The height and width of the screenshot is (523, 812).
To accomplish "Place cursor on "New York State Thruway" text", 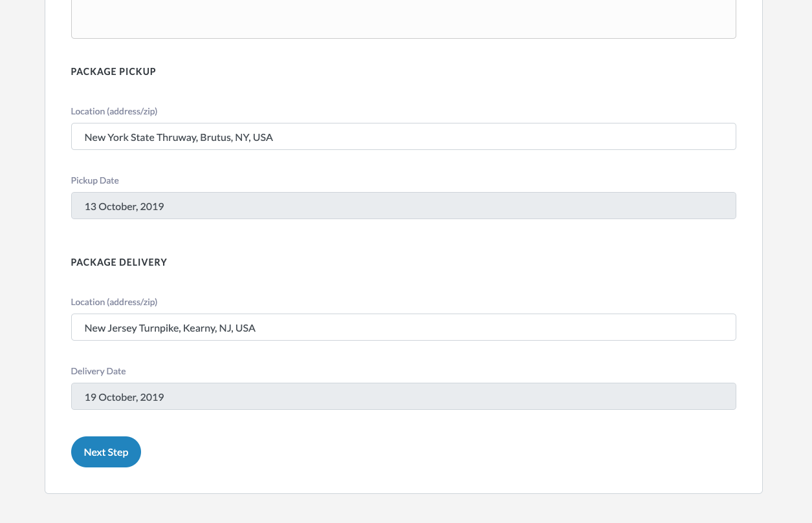I will point(140,138).
